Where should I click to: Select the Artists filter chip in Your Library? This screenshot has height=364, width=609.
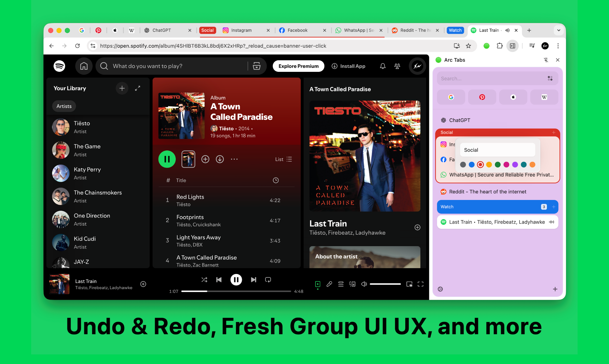click(x=64, y=106)
